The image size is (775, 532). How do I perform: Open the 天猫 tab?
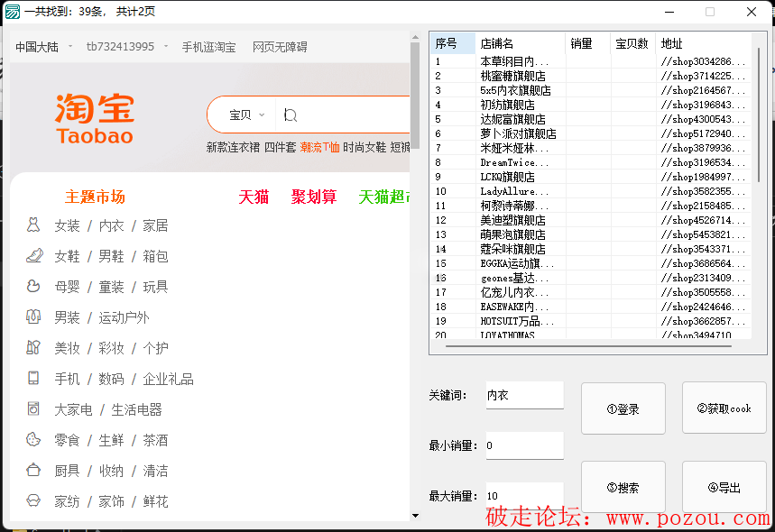point(254,197)
